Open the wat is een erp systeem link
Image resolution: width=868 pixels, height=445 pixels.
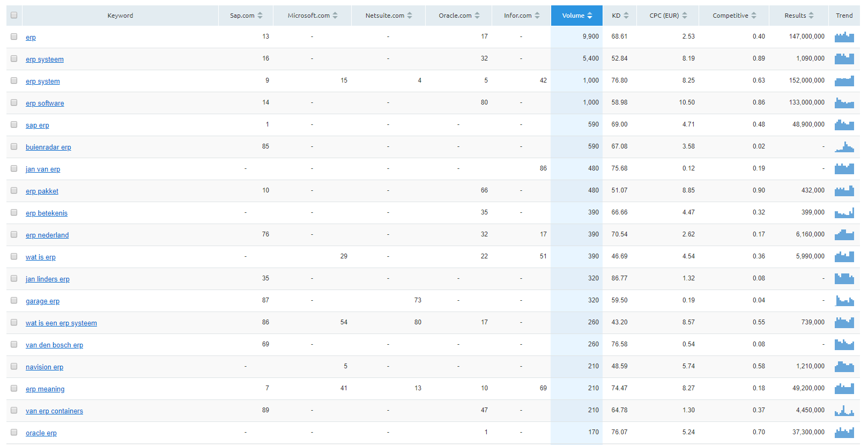[x=61, y=323]
